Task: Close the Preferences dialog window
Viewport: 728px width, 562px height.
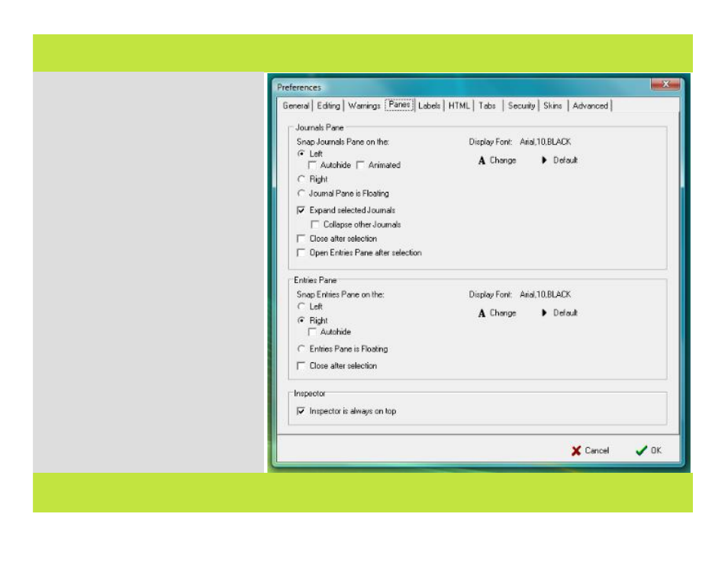Action: [665, 84]
